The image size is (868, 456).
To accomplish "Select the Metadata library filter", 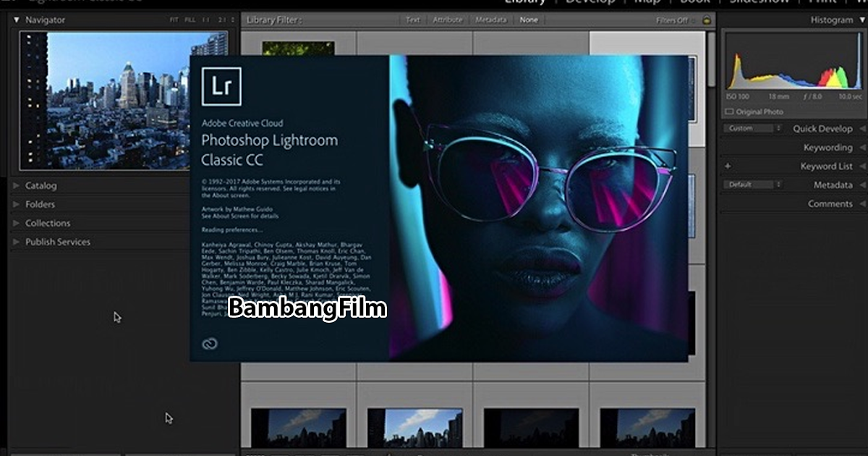I will pos(490,20).
